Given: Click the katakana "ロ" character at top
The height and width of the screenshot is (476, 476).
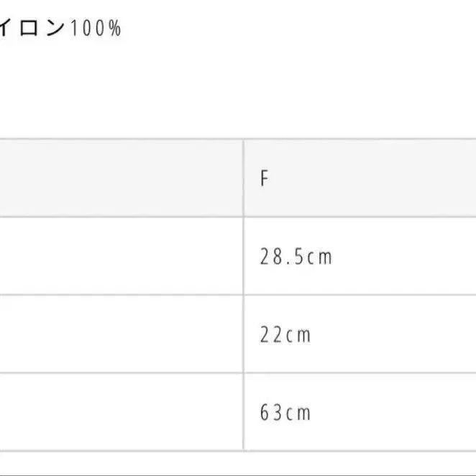Looking at the screenshot, I should (x=29, y=28).
